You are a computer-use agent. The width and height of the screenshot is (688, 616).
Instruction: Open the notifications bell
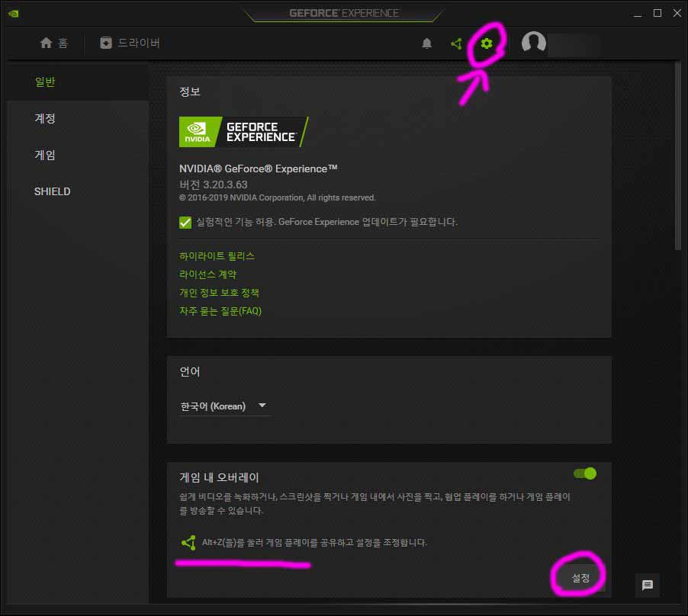pos(426,43)
